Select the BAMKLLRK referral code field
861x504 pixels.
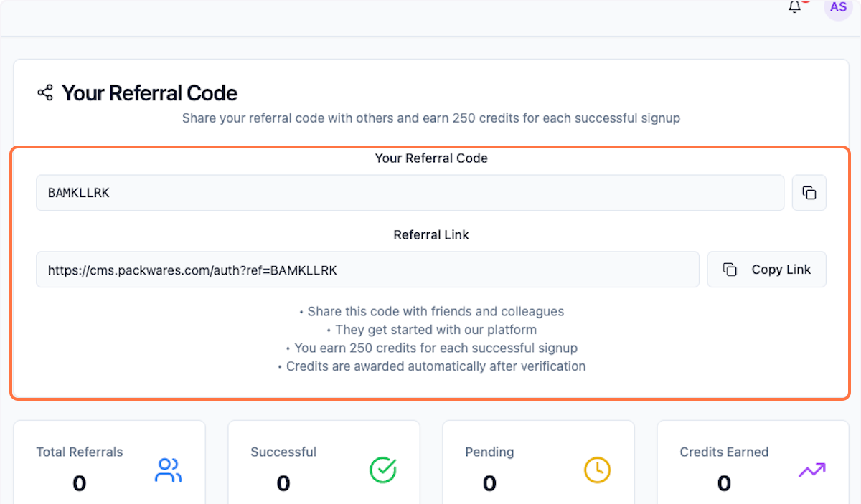point(410,192)
